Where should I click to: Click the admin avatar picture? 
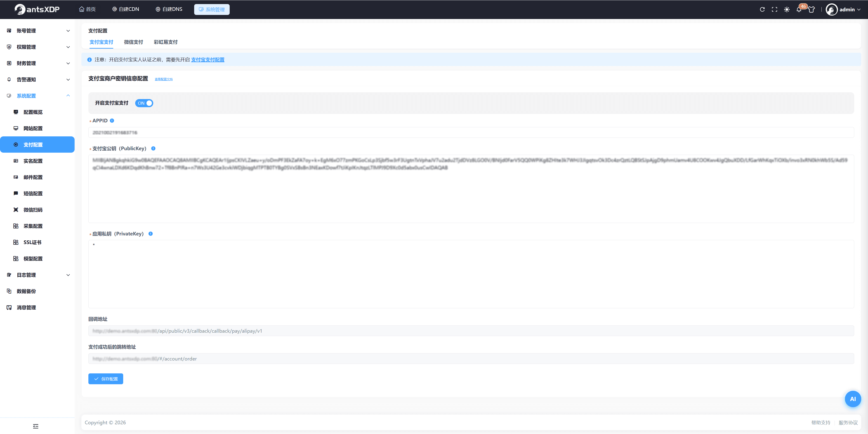832,9
